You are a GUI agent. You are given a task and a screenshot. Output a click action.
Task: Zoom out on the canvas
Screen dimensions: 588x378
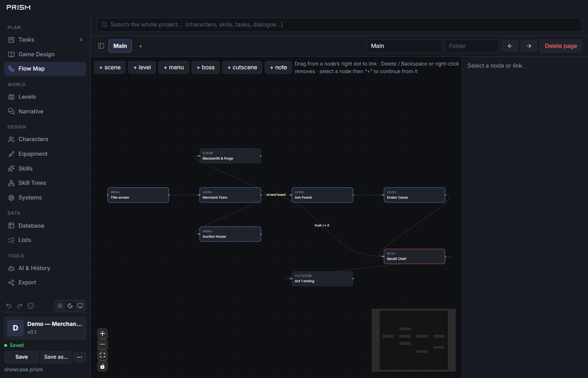[x=102, y=344]
